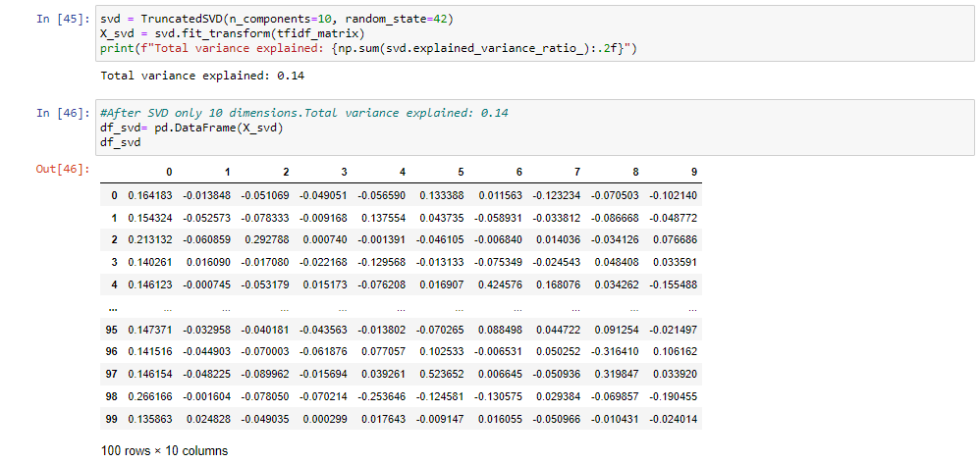Image resolution: width=980 pixels, height=463 pixels.
Task: Click cell value 0.135863
Action: click(x=150, y=419)
